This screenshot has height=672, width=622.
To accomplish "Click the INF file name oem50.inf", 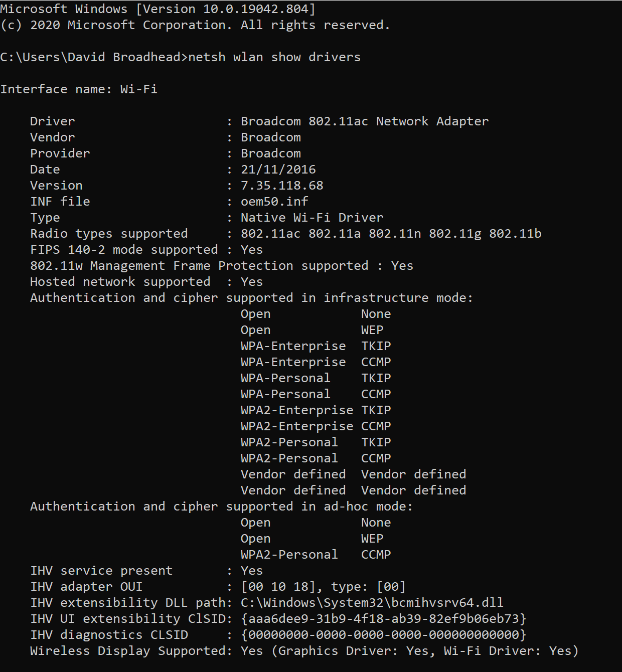I will coord(274,202).
